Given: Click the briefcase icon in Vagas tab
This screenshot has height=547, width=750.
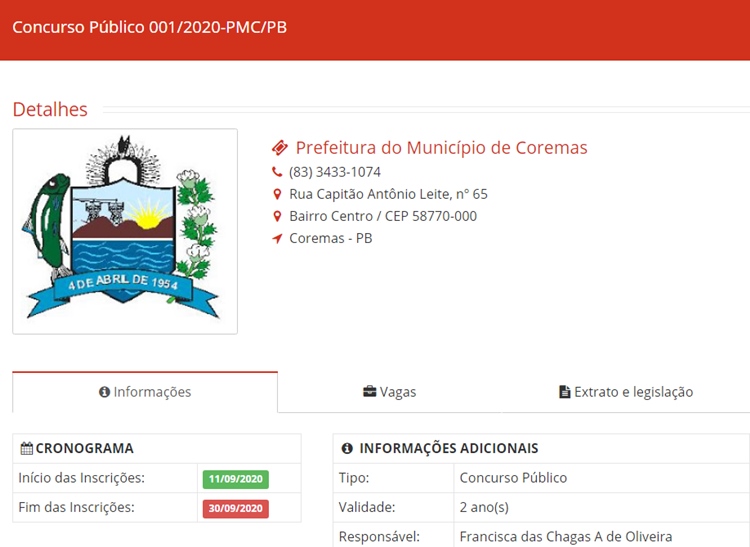Looking at the screenshot, I should pos(369,392).
